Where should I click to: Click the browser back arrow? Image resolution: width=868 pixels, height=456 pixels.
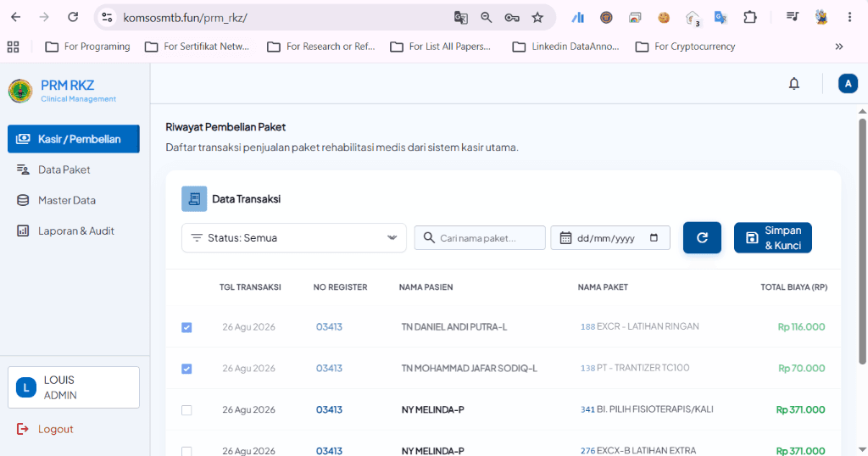16,17
